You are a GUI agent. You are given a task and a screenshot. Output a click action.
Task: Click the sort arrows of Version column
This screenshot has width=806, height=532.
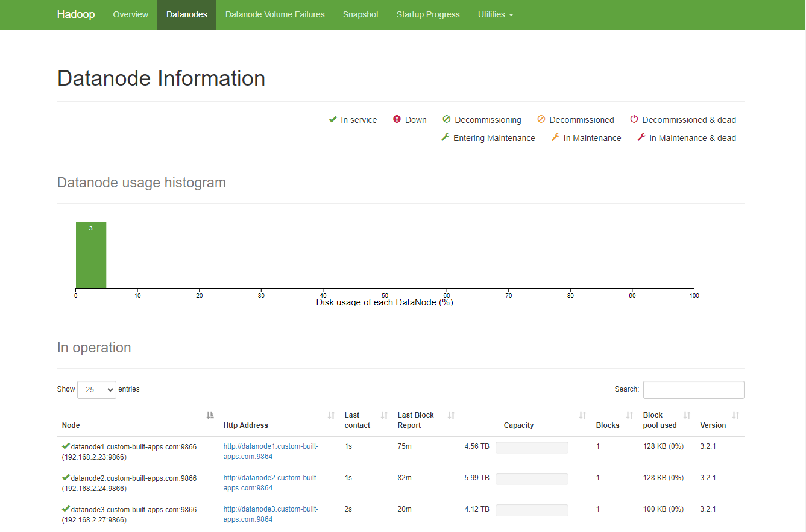[x=736, y=415]
